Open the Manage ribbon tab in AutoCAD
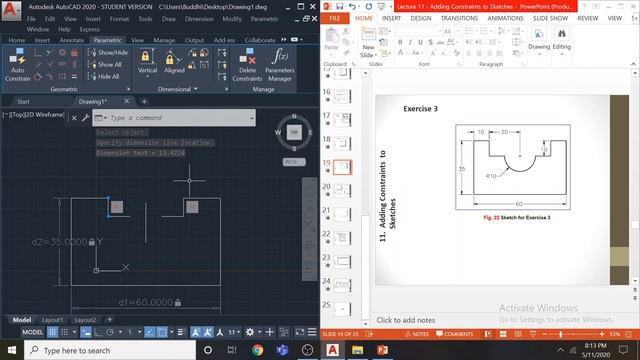This screenshot has height=360, width=640. [164, 40]
